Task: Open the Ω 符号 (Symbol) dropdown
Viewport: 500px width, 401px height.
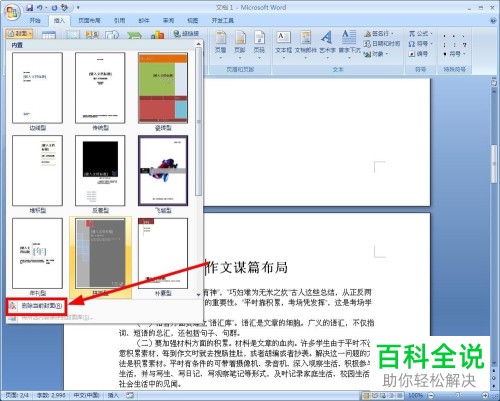Action: click(x=421, y=44)
